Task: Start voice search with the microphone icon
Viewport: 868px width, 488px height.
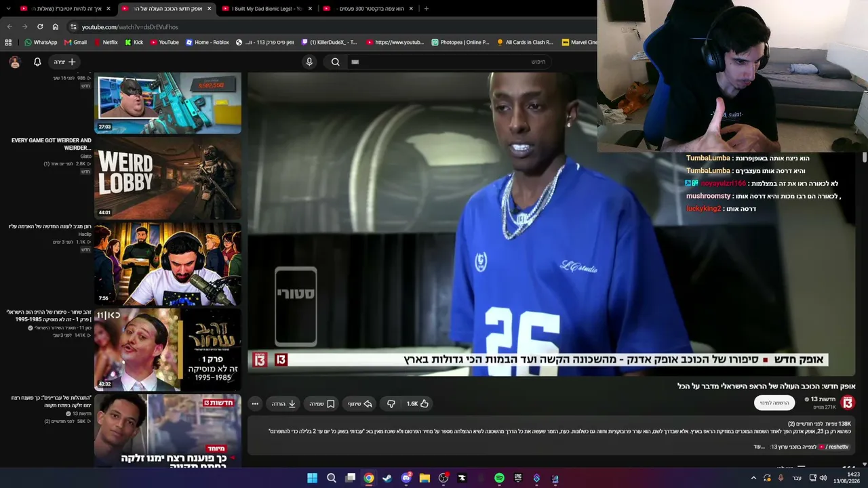Action: click(x=309, y=62)
